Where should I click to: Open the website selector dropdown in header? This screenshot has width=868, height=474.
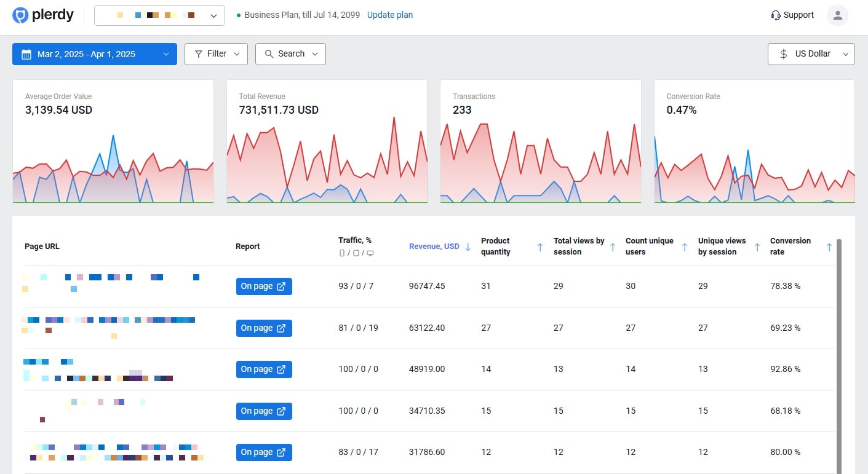click(x=159, y=15)
